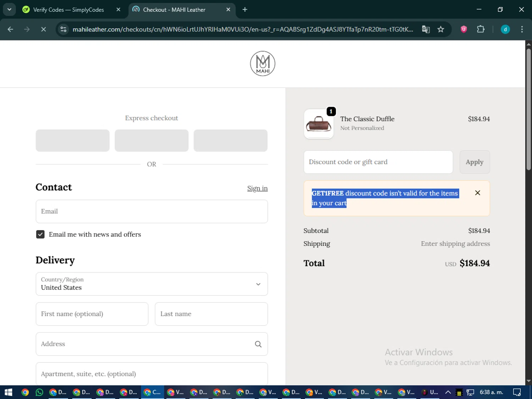532x399 pixels.
Task: Click the highlighted GET1FREE error text
Action: pyautogui.click(x=385, y=198)
